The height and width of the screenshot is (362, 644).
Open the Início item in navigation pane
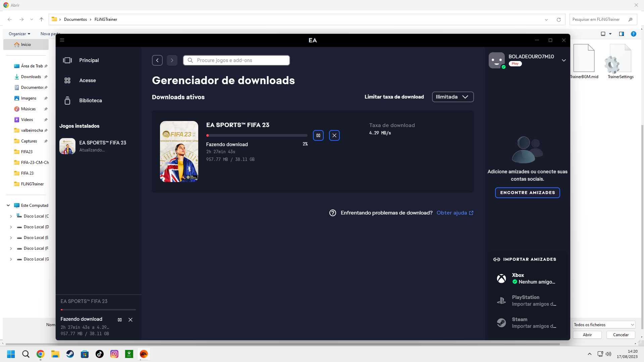pyautogui.click(x=26, y=45)
